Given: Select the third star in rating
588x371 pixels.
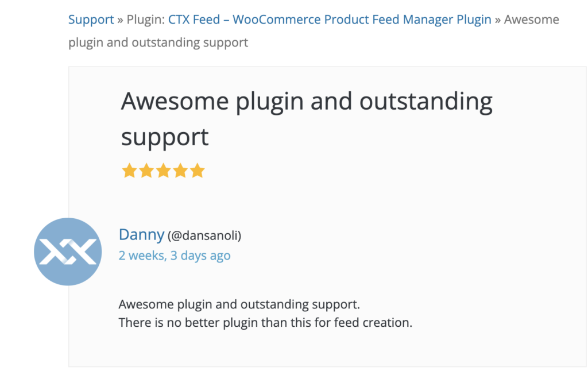Looking at the screenshot, I should pyautogui.click(x=164, y=171).
